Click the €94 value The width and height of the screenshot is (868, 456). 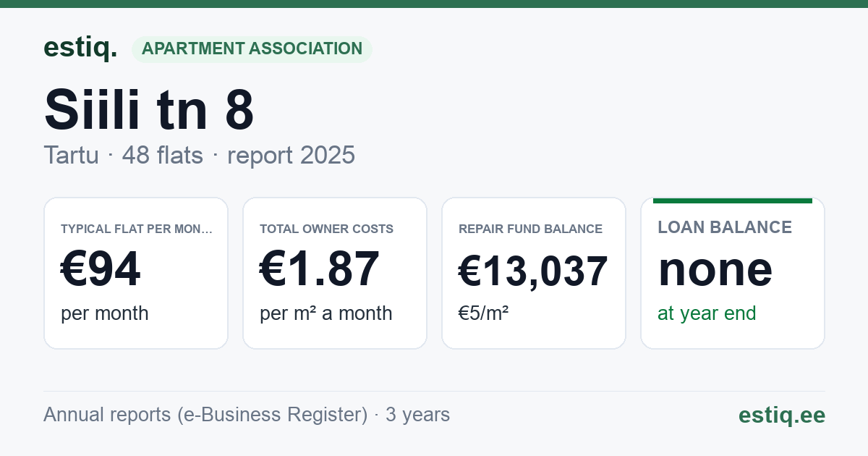(x=101, y=269)
